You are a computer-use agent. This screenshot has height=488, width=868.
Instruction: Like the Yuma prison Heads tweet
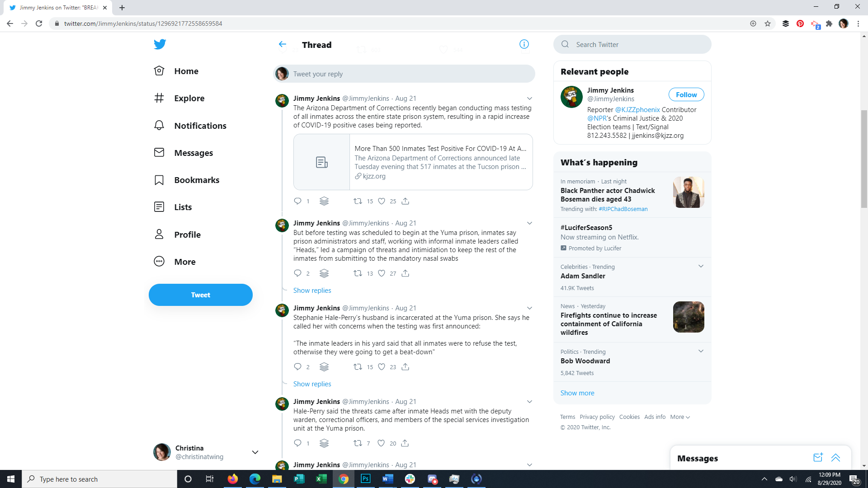click(x=382, y=273)
